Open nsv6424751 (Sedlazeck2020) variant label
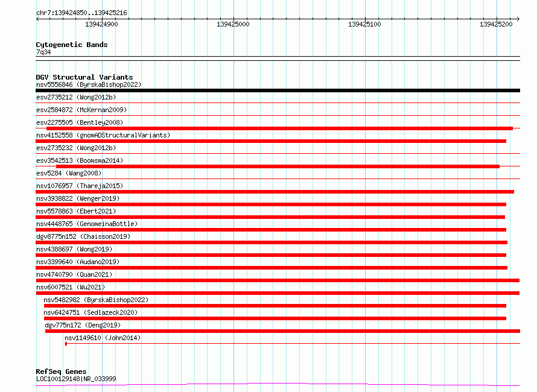The image size is (537, 392). pos(91,312)
